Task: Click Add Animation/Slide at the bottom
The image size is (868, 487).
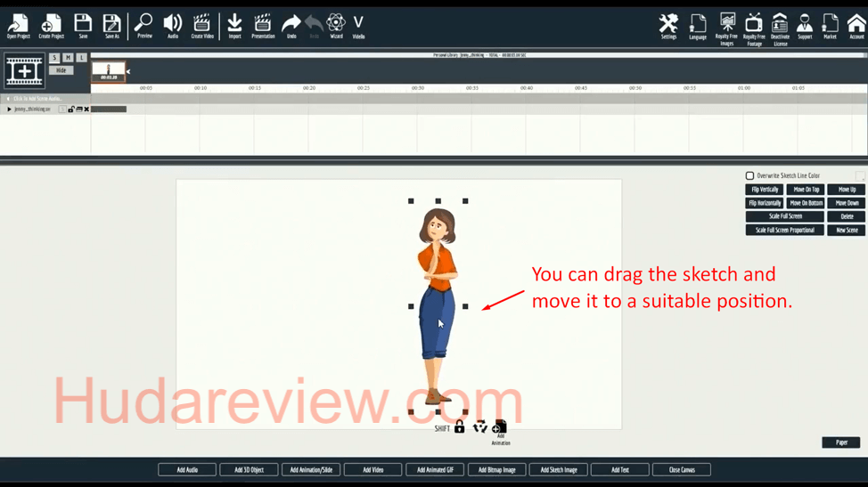Action: (x=311, y=470)
